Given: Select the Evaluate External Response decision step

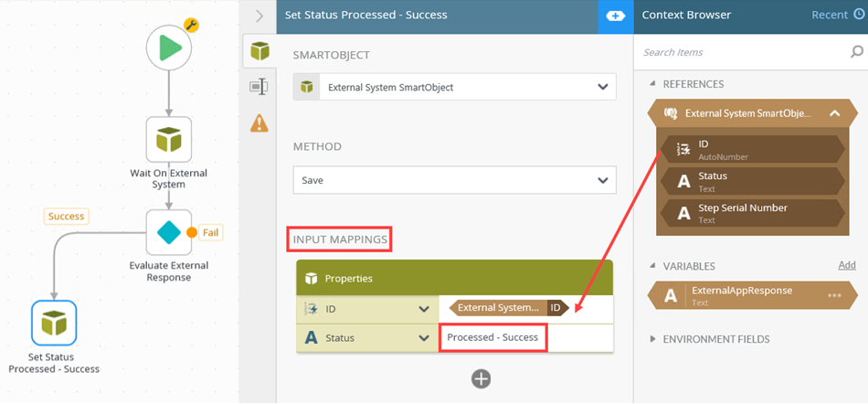Looking at the screenshot, I should 169,232.
